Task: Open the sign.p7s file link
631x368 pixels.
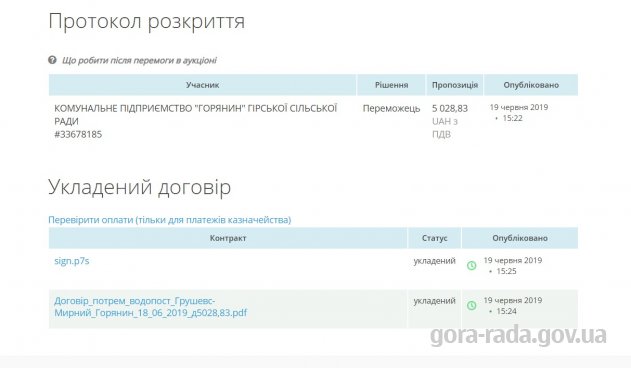Action: 72,261
